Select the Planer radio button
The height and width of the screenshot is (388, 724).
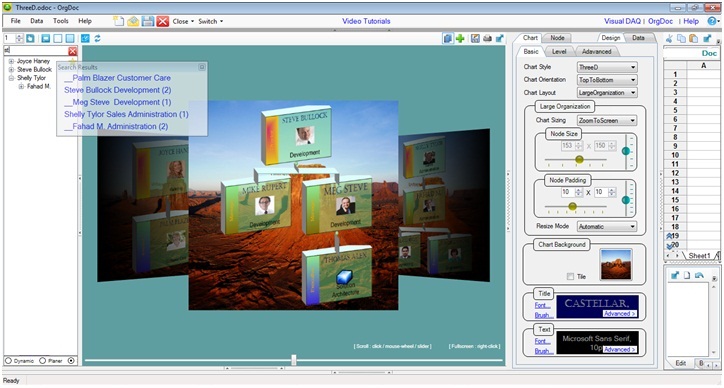click(x=42, y=361)
